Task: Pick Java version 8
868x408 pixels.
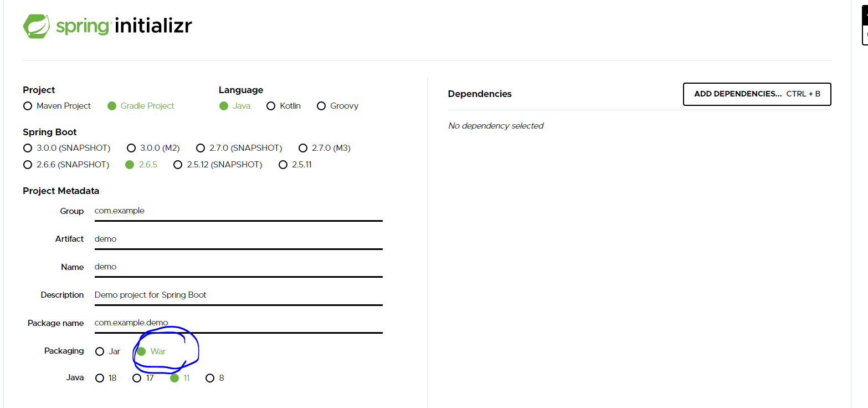Action: coord(210,378)
